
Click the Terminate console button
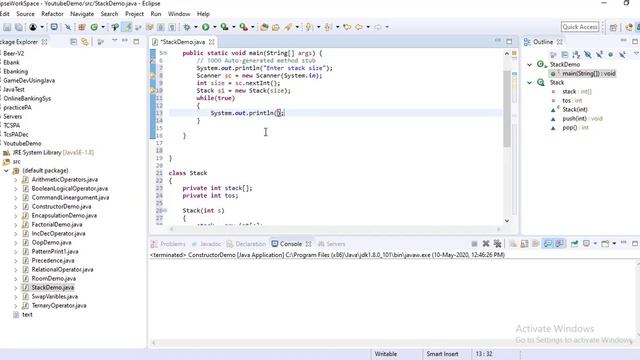pos(474,244)
